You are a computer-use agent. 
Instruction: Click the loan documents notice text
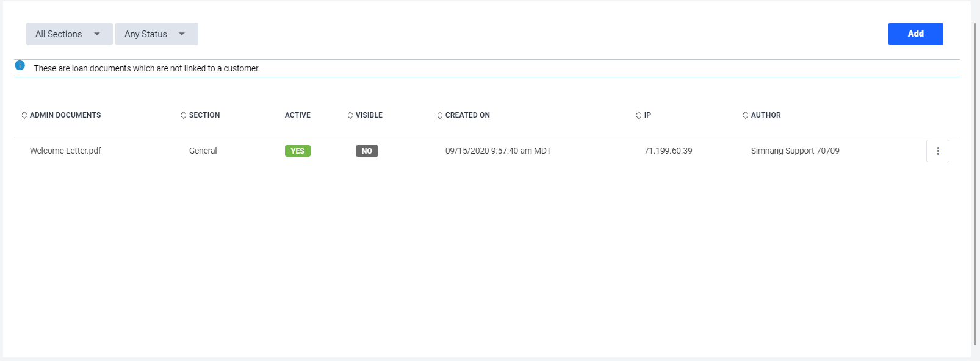click(147, 68)
